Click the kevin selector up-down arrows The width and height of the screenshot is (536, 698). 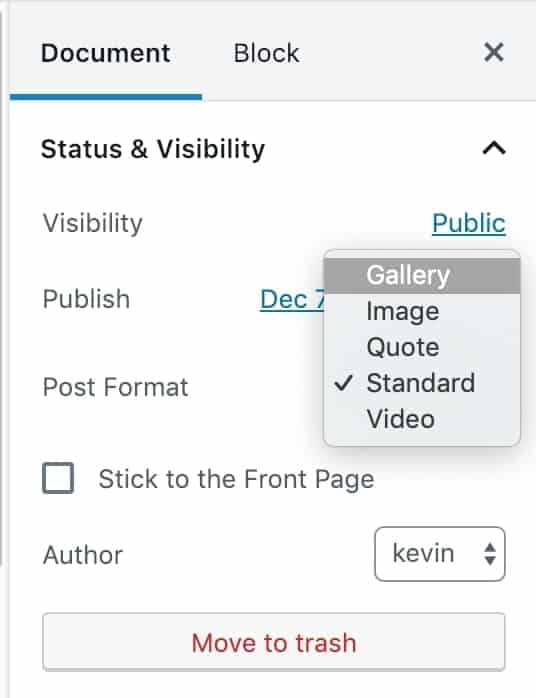[x=490, y=554]
